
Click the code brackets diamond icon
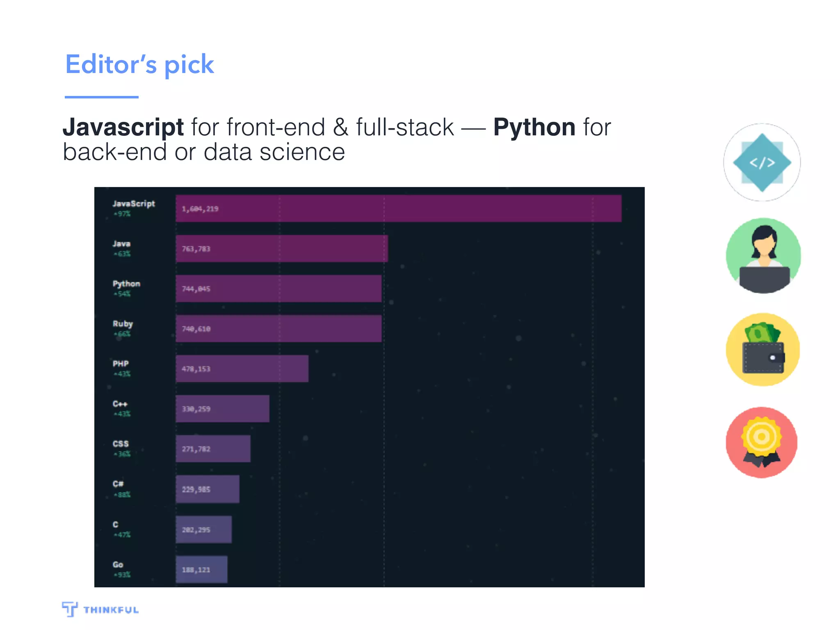tap(762, 162)
